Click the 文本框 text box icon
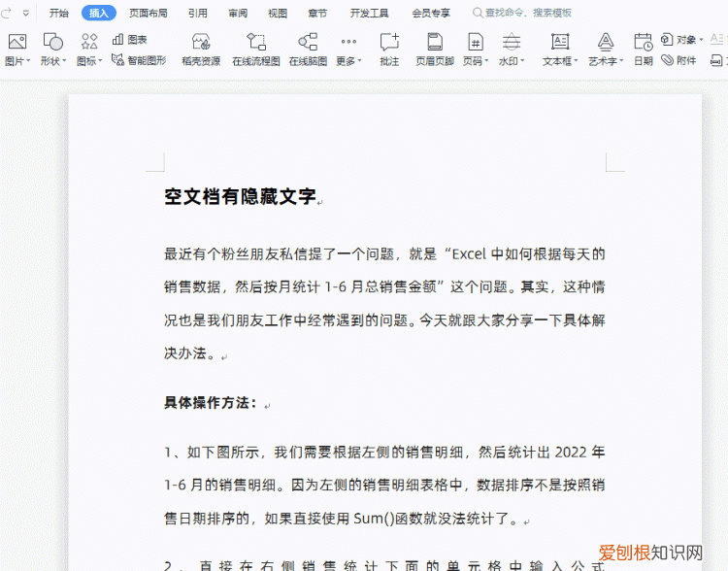This screenshot has width=728, height=571. [x=560, y=42]
